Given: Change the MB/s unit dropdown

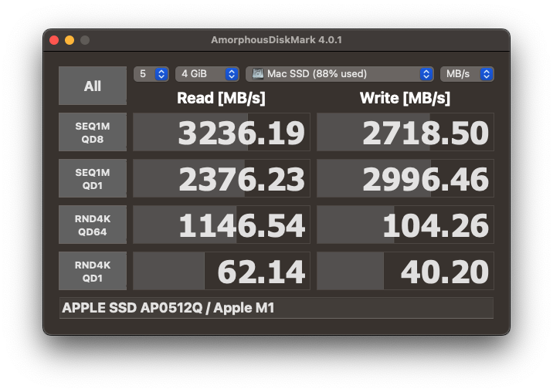Looking at the screenshot, I should [x=467, y=74].
